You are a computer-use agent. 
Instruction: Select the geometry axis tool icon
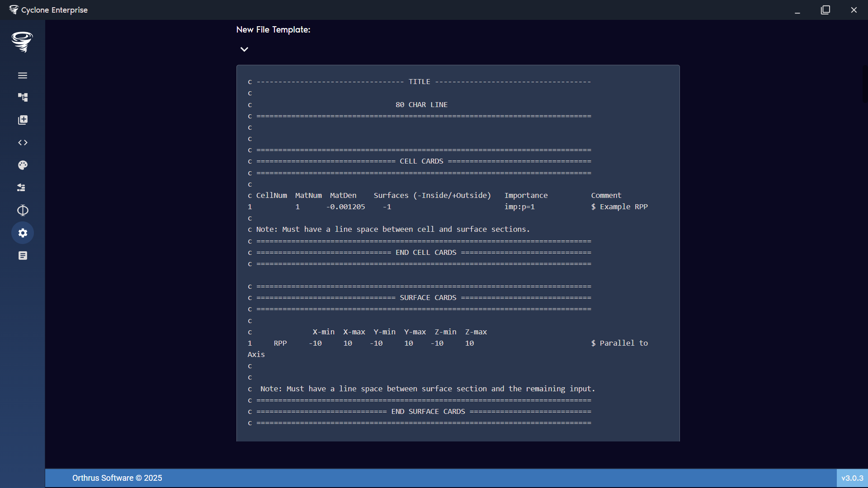click(x=22, y=210)
